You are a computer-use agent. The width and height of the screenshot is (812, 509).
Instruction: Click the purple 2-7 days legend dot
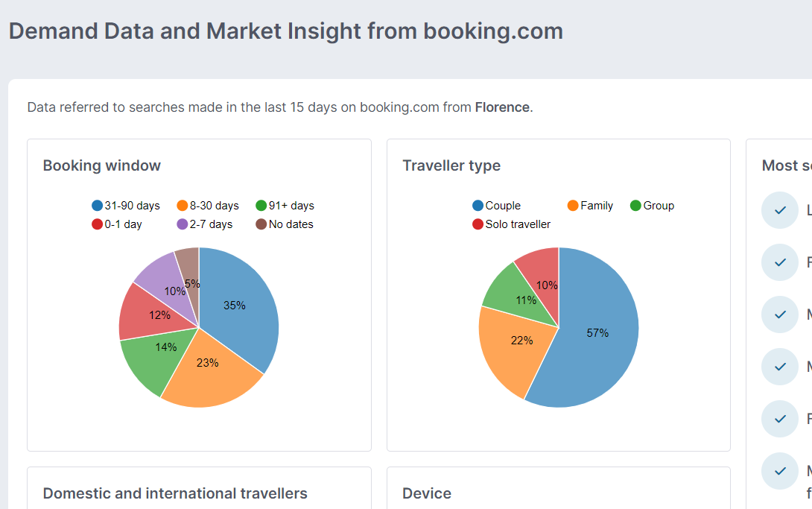tap(183, 224)
